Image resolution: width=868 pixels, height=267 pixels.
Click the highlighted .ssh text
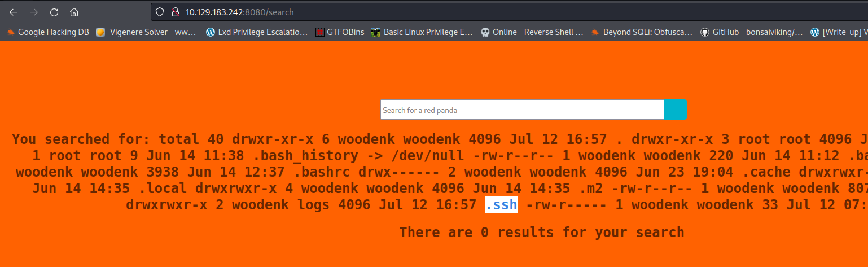click(501, 205)
